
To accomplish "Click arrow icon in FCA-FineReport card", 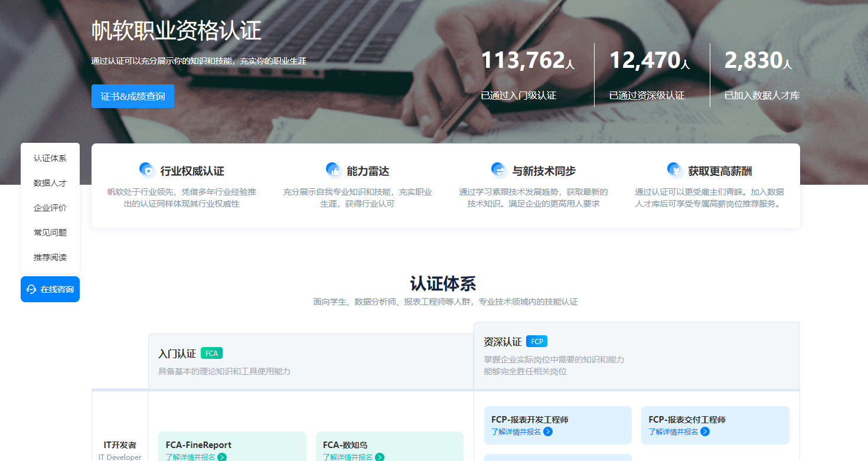I will pyautogui.click(x=222, y=457).
